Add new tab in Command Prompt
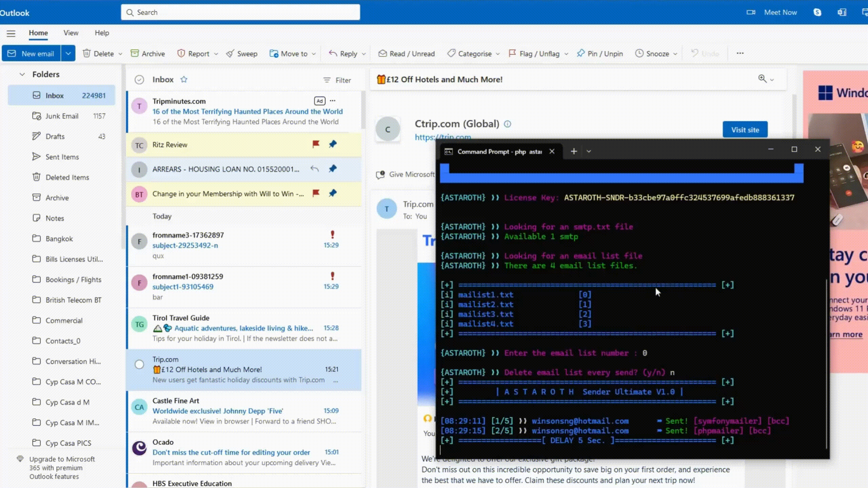Viewport: 868px width, 488px height. (x=574, y=151)
